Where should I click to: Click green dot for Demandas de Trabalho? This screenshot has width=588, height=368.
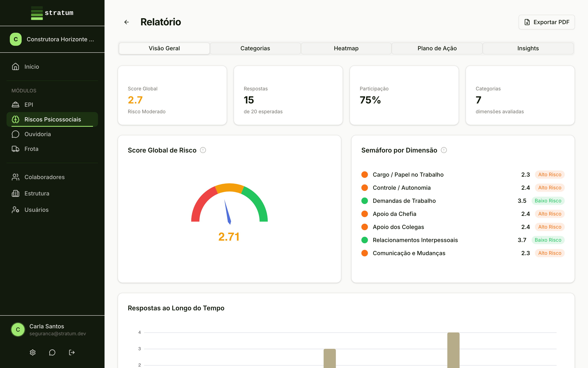(x=364, y=201)
